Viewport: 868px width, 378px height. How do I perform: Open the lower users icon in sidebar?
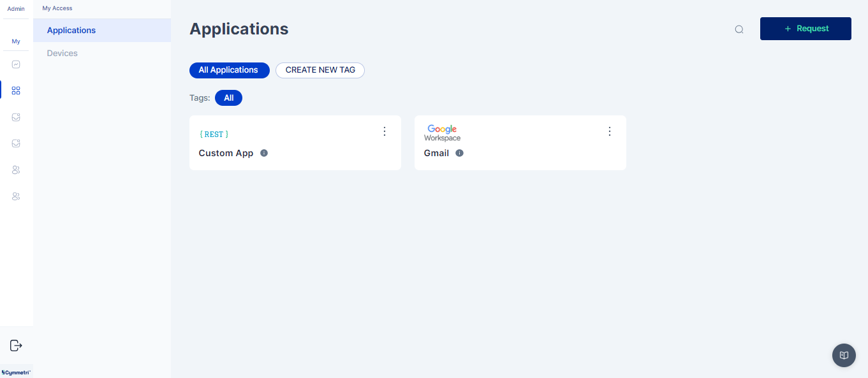pyautogui.click(x=16, y=196)
